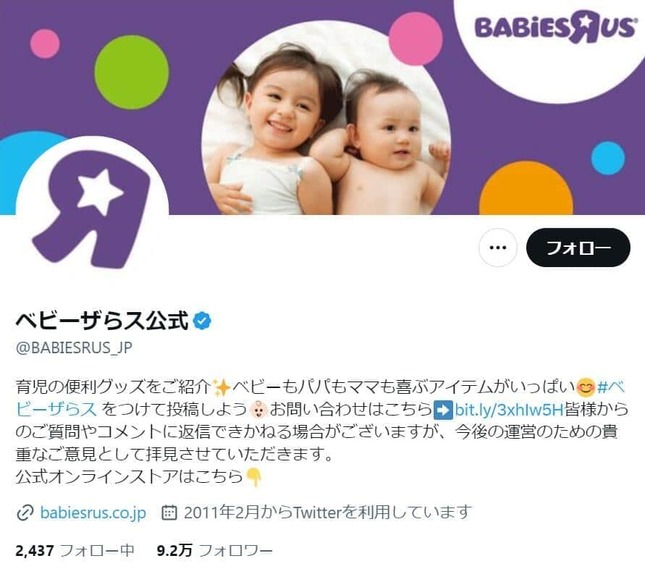Click the black フォロー follow button

point(578,248)
